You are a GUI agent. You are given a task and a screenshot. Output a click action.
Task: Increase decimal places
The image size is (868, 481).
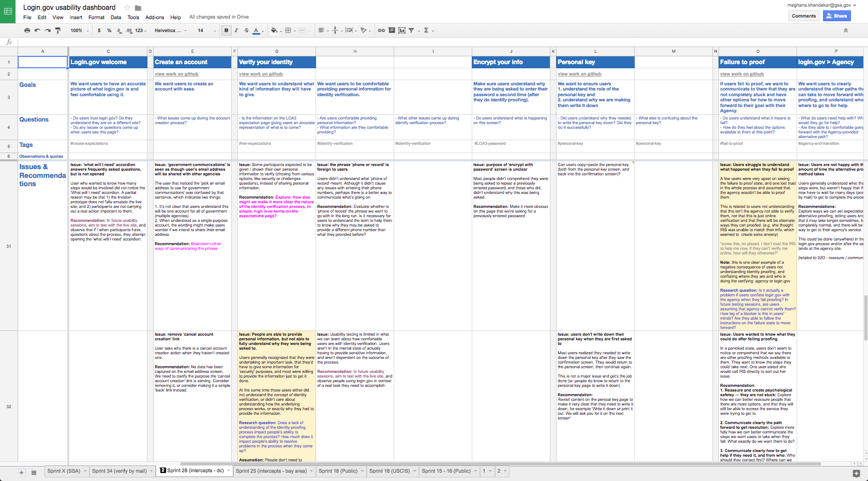tap(129, 31)
